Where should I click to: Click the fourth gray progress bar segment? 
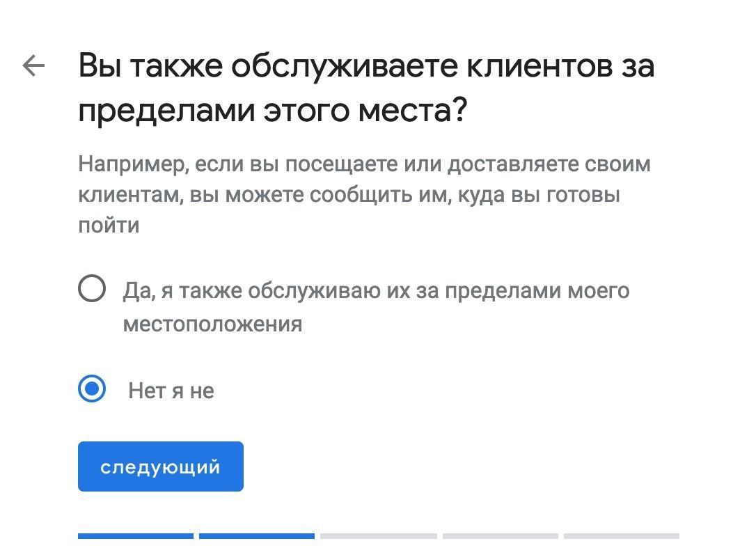click(501, 536)
